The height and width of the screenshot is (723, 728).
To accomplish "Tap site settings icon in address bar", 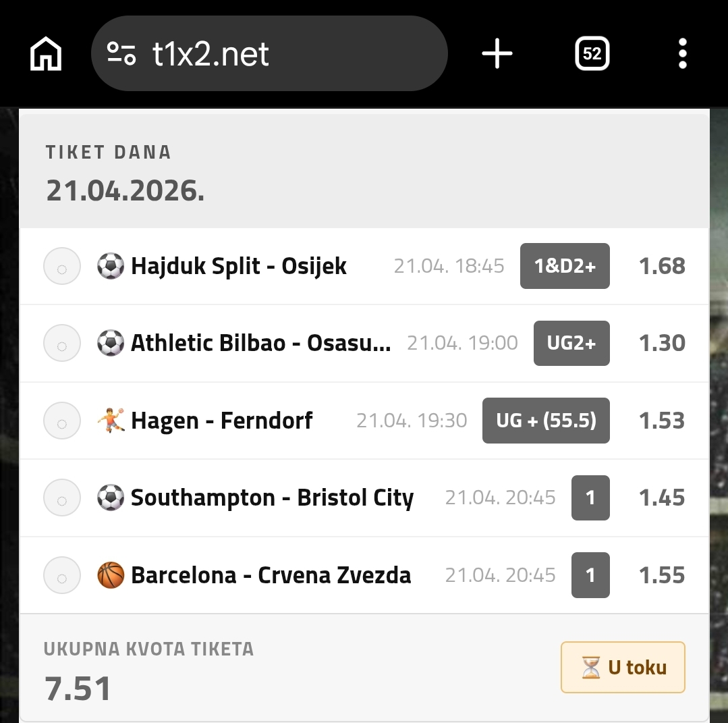I will click(121, 53).
